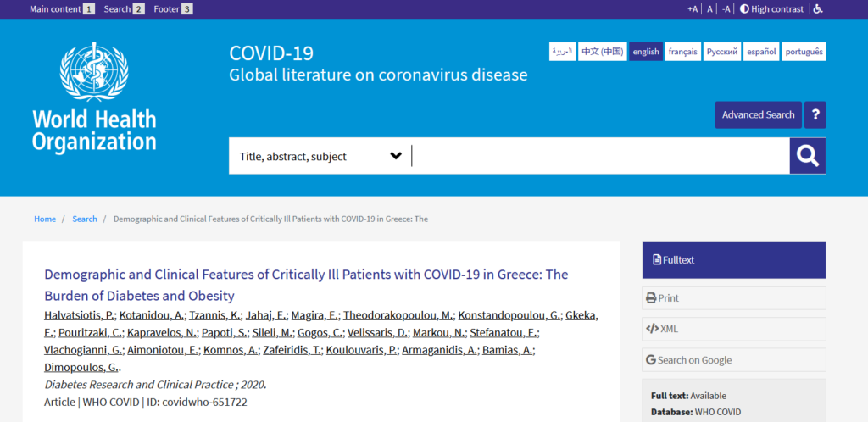Open Fulltext document link
Screen dimensions: 868x422
(733, 260)
